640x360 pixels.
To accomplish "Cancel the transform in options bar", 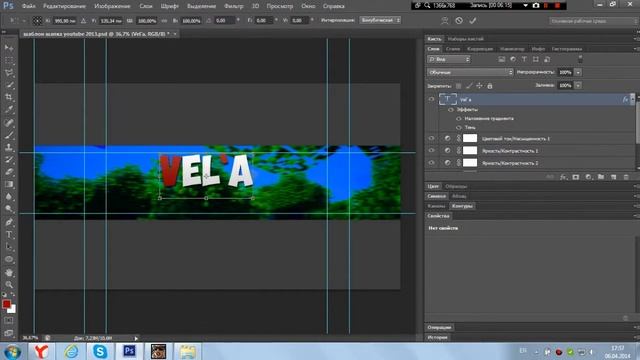I will (x=459, y=20).
